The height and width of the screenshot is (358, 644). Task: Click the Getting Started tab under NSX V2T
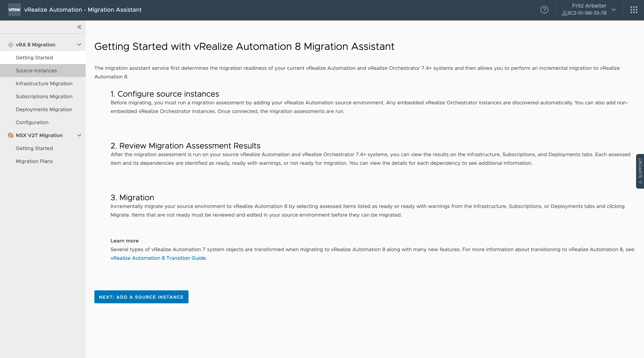(x=34, y=148)
